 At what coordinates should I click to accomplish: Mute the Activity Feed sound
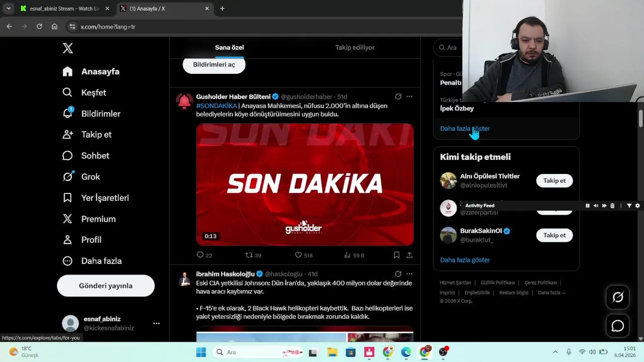[x=596, y=206]
